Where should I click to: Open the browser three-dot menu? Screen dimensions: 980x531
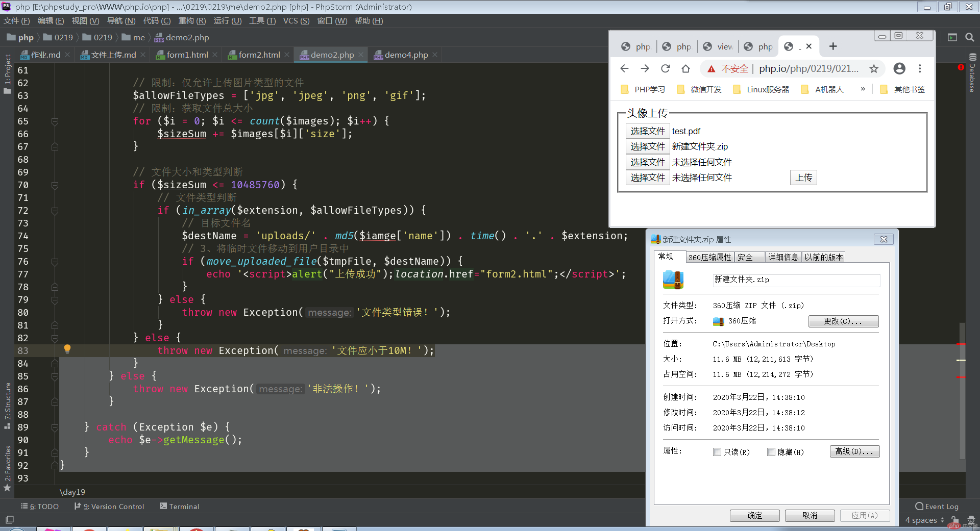(920, 68)
